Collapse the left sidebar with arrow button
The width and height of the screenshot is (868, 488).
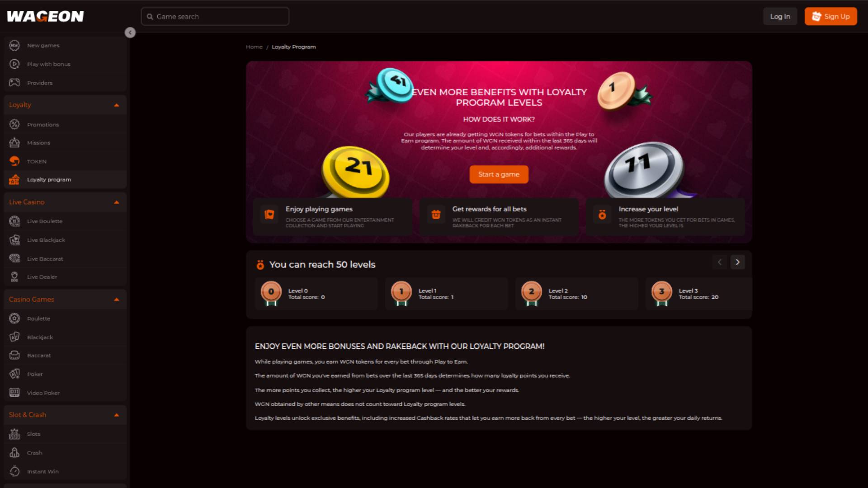130,33
